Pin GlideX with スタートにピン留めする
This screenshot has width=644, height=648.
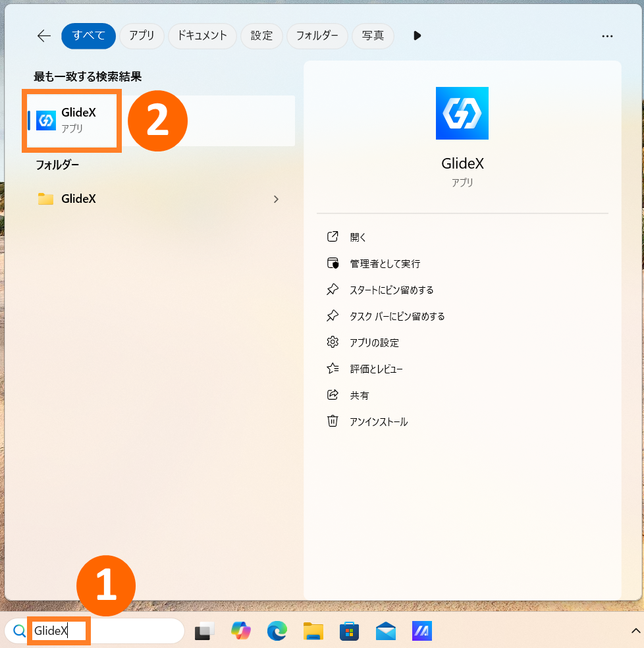coord(391,290)
